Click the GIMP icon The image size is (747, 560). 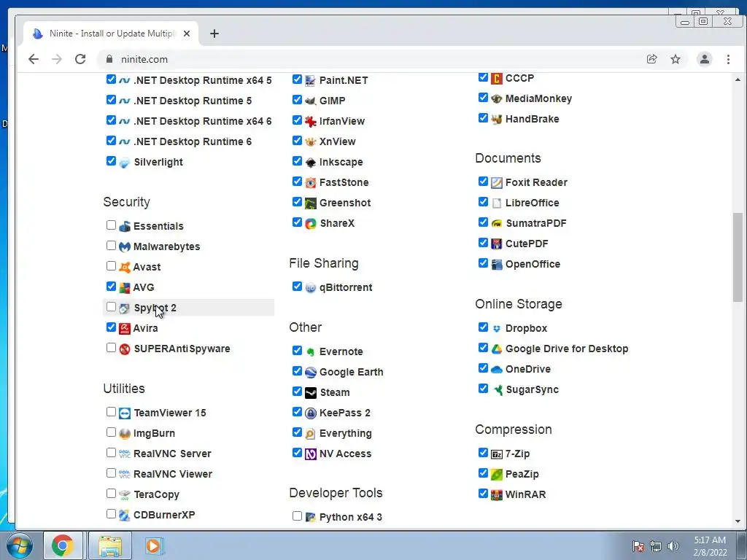[311, 101]
